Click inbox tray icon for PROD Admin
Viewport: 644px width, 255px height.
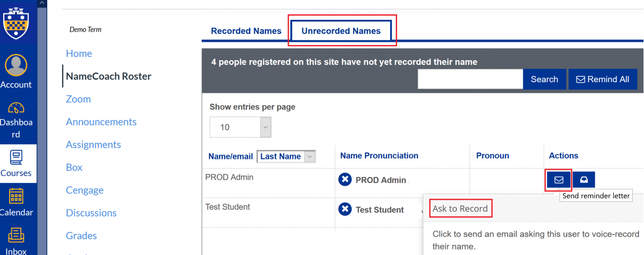click(584, 180)
